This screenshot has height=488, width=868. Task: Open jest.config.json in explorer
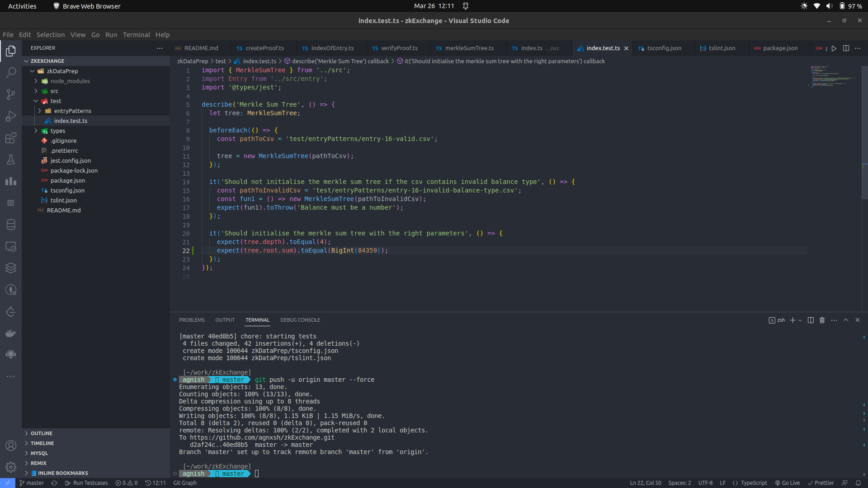coord(95,160)
